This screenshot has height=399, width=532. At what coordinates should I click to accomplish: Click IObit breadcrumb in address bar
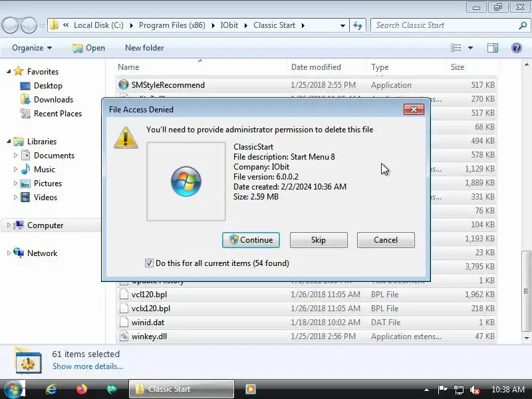click(x=229, y=25)
